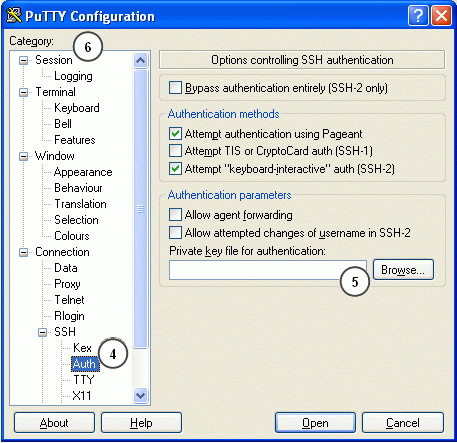Click the category list scroll up arrow
Screen dimensions: 457x443
pyautogui.click(x=140, y=60)
